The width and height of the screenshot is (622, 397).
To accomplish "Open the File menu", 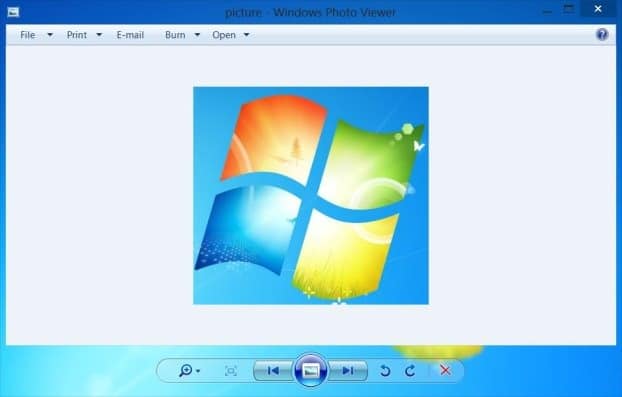I will pyautogui.click(x=28, y=35).
